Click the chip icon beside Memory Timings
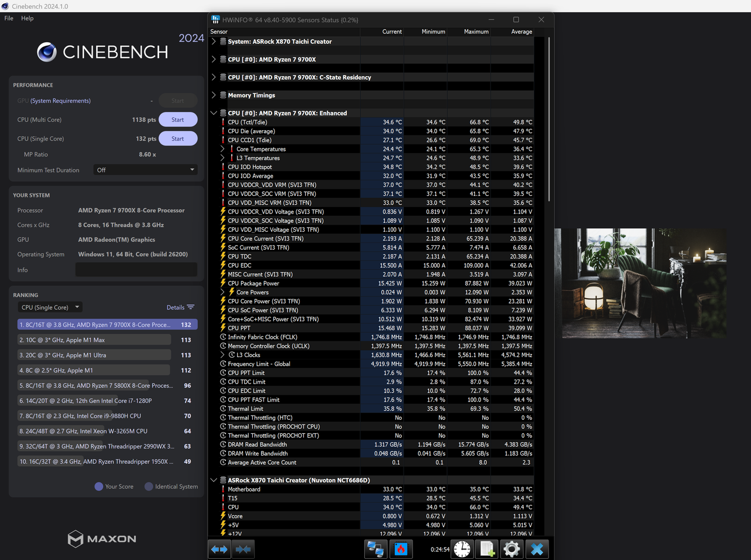Viewport: 751px width, 560px height. pyautogui.click(x=223, y=95)
